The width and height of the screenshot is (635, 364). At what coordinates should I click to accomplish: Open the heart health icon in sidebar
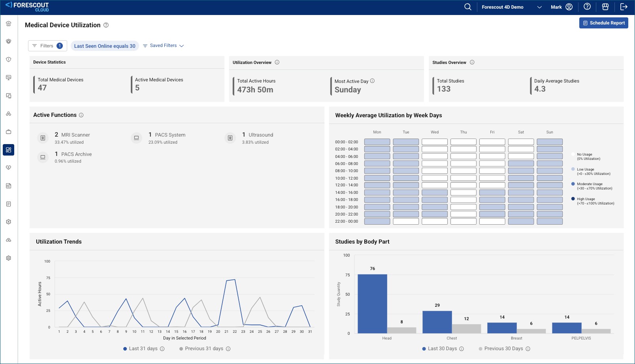pos(9,168)
